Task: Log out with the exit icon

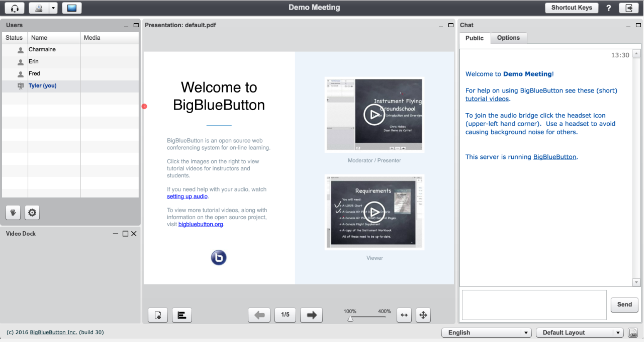Action: pos(629,8)
